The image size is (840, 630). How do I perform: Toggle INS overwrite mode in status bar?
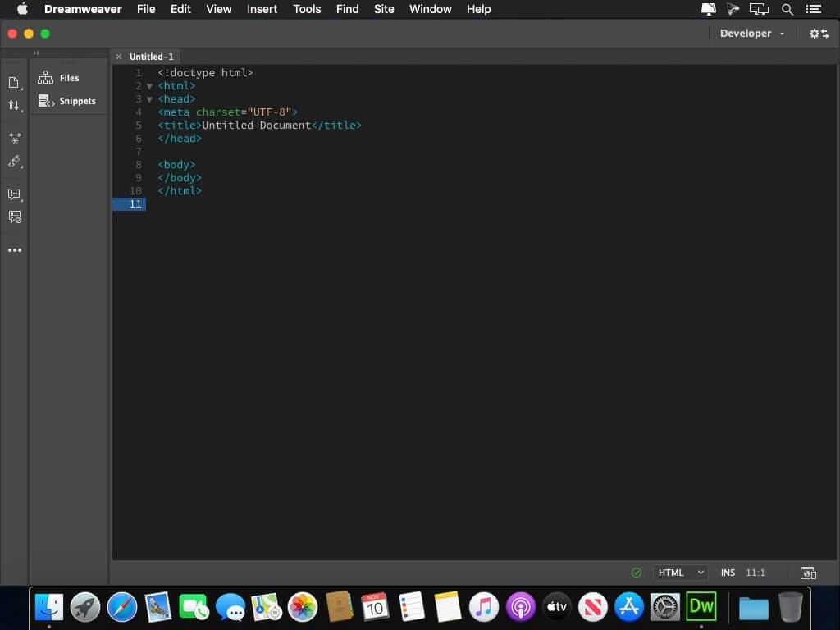728,572
